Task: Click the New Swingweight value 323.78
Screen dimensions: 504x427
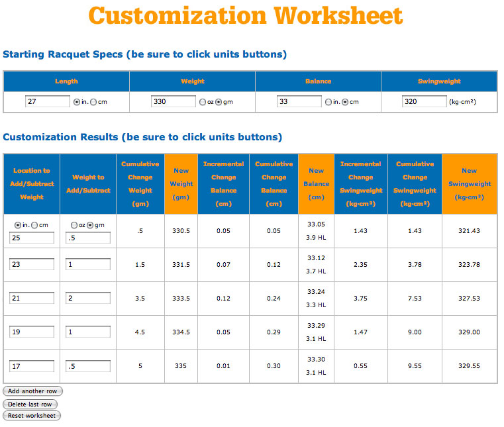Action: tap(469, 264)
